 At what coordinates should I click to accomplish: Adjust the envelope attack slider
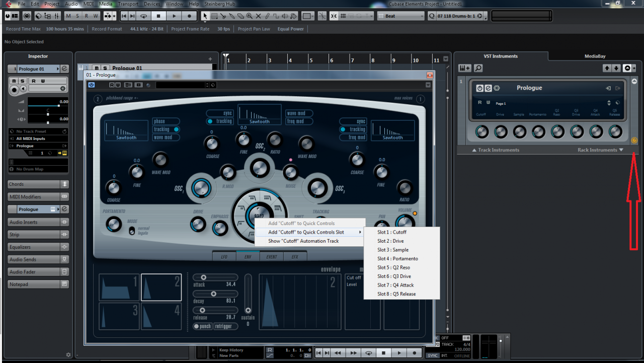point(214,277)
